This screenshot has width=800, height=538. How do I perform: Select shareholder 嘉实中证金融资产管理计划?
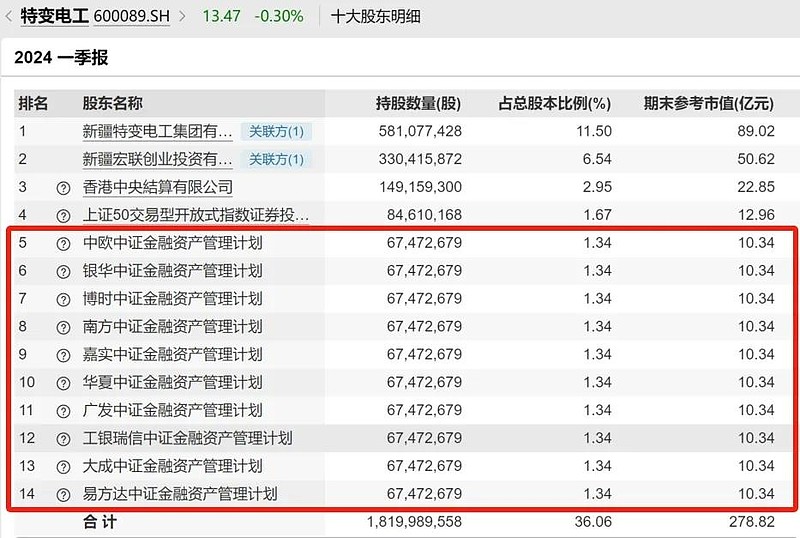[172, 354]
